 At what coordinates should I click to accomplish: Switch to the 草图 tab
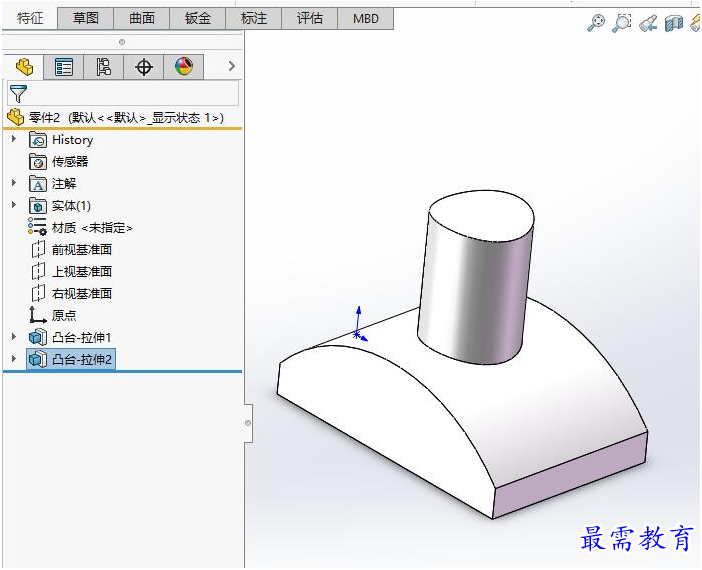click(86, 18)
